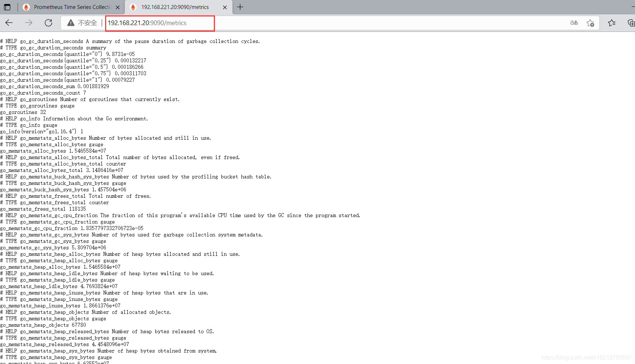
Task: Click the HELP go_info Go environment line
Action: pos(74,119)
